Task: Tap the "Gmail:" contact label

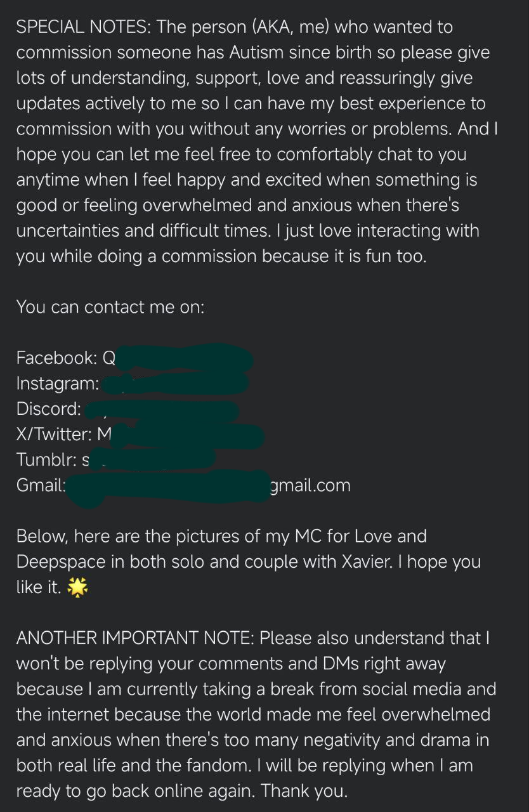Action: [41, 485]
